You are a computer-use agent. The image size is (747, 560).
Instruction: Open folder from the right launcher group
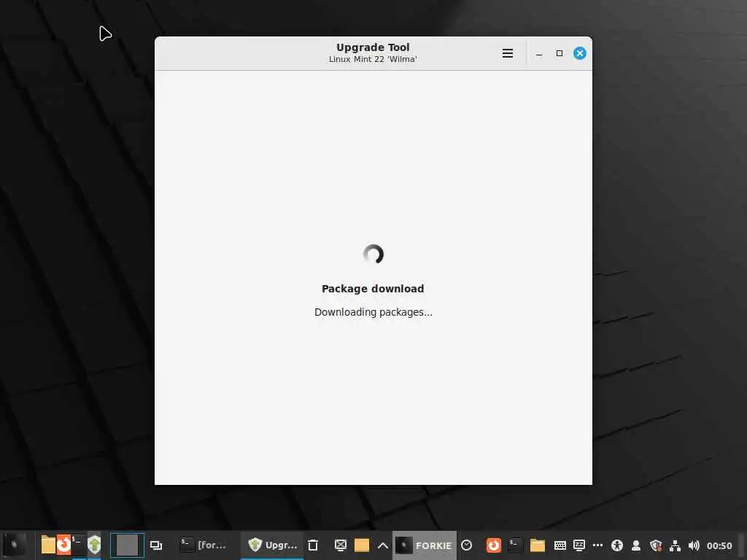[538, 545]
